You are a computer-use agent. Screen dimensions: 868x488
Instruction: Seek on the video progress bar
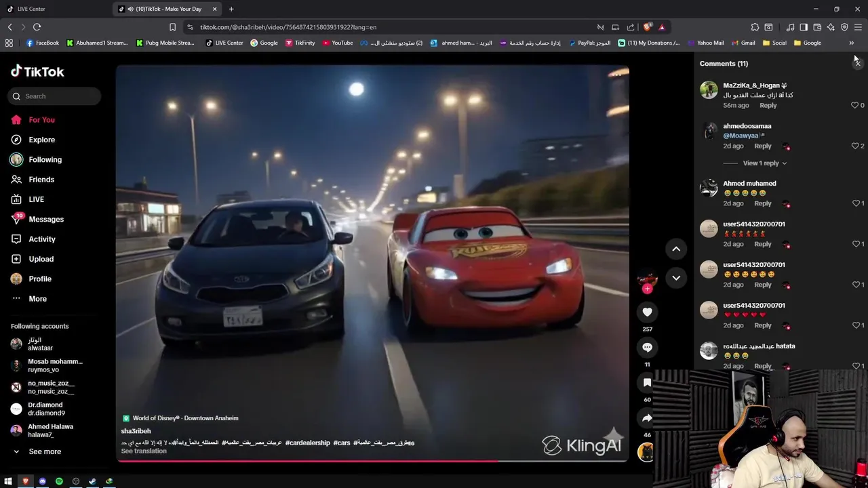coord(372,462)
